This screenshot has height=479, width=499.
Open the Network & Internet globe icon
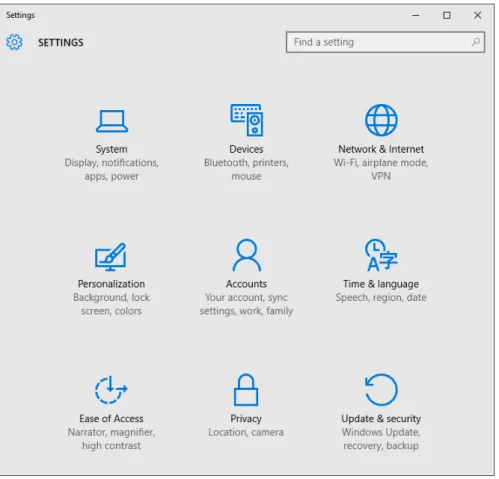coord(381,120)
